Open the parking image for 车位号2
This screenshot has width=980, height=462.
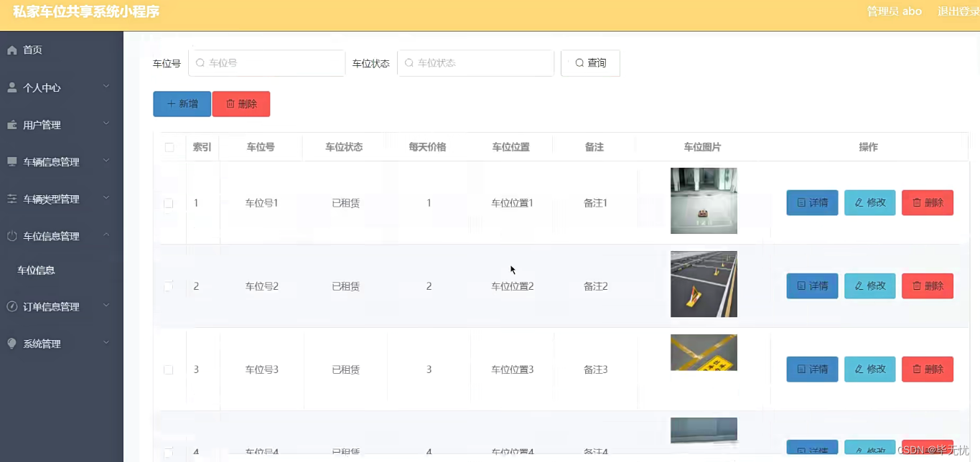[704, 284]
